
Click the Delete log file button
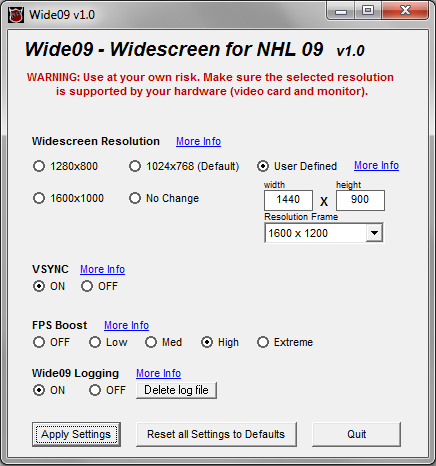pyautogui.click(x=176, y=390)
